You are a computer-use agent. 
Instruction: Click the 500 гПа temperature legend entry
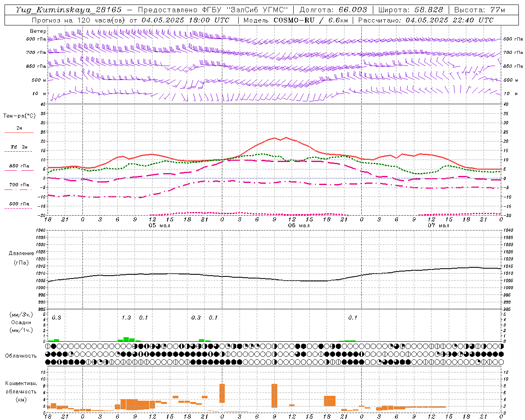pos(19,204)
